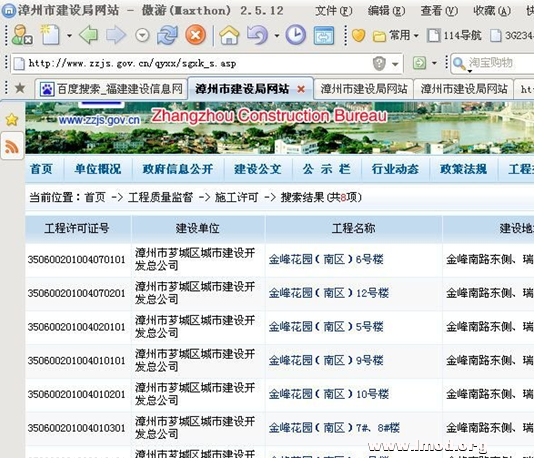Open project link 金峰花园(南区)6号楼
Viewport: 534px width, 458px height.
coord(326,259)
